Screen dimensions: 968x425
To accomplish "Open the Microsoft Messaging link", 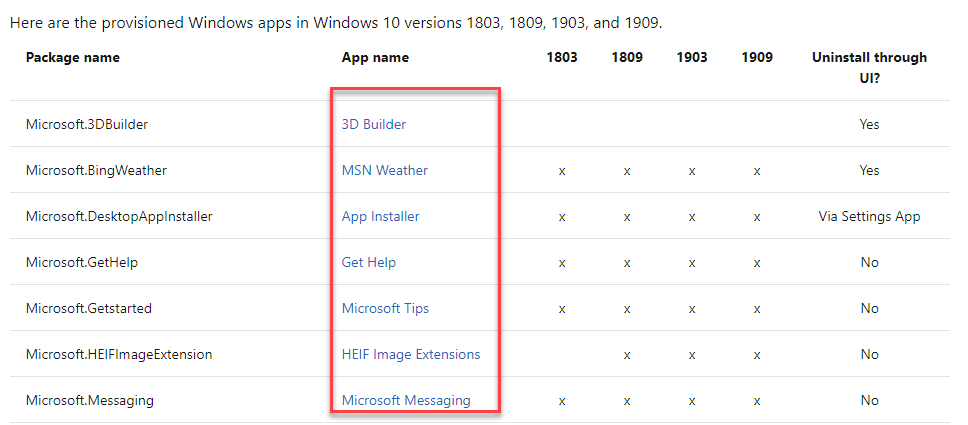I will point(406,400).
